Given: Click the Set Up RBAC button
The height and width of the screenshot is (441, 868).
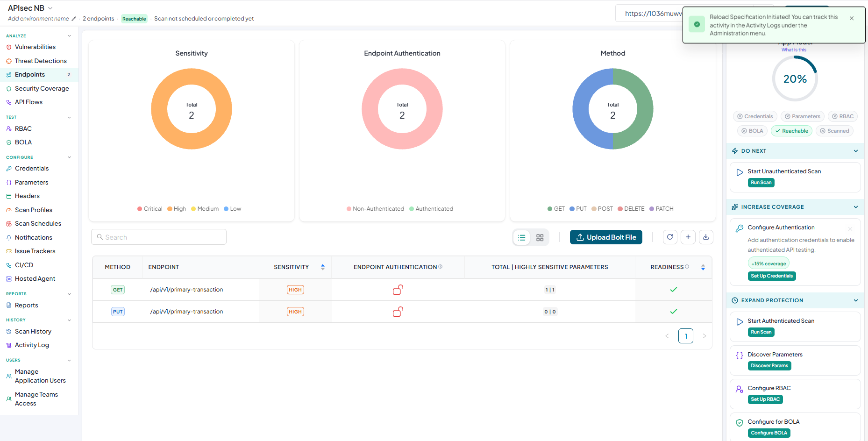Looking at the screenshot, I should [765, 399].
